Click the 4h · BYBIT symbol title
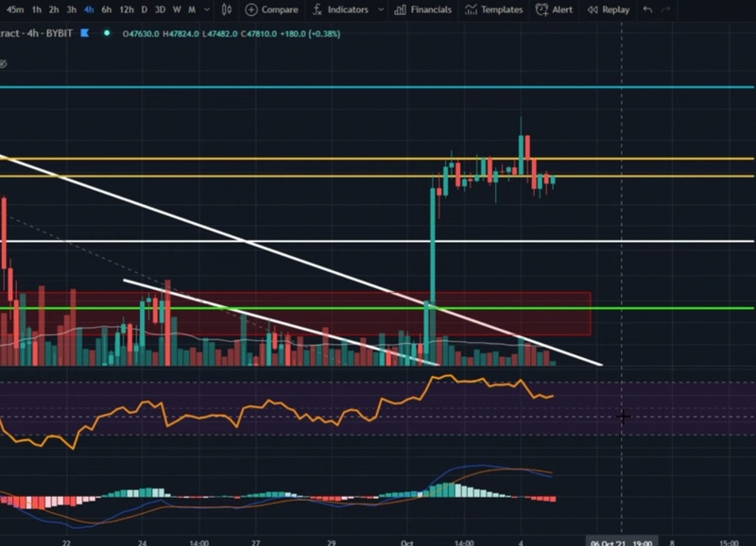756x546 pixels. point(50,33)
